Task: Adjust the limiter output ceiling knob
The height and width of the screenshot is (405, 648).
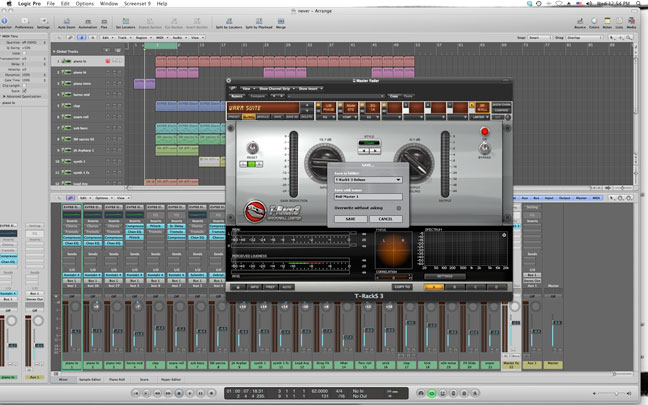Action: (414, 164)
